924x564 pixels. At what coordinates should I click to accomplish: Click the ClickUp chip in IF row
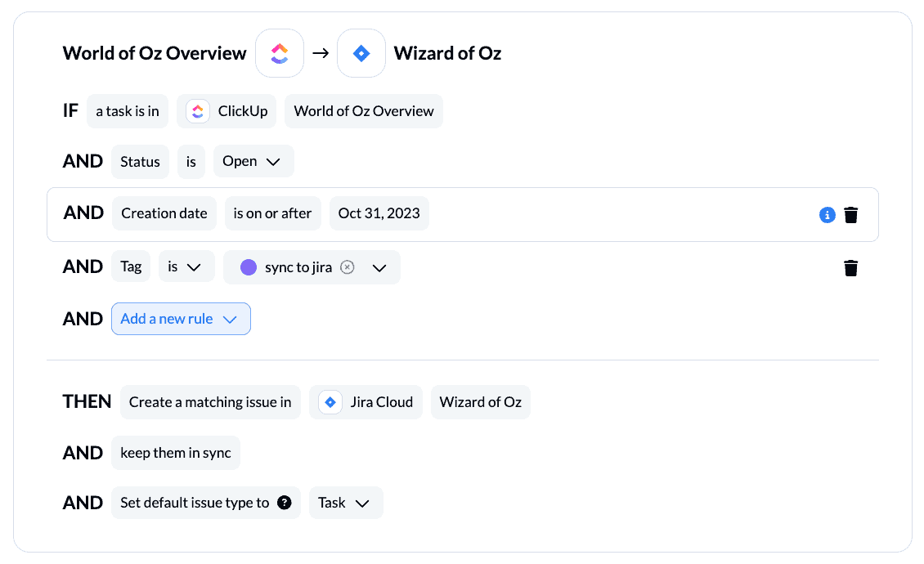(227, 111)
